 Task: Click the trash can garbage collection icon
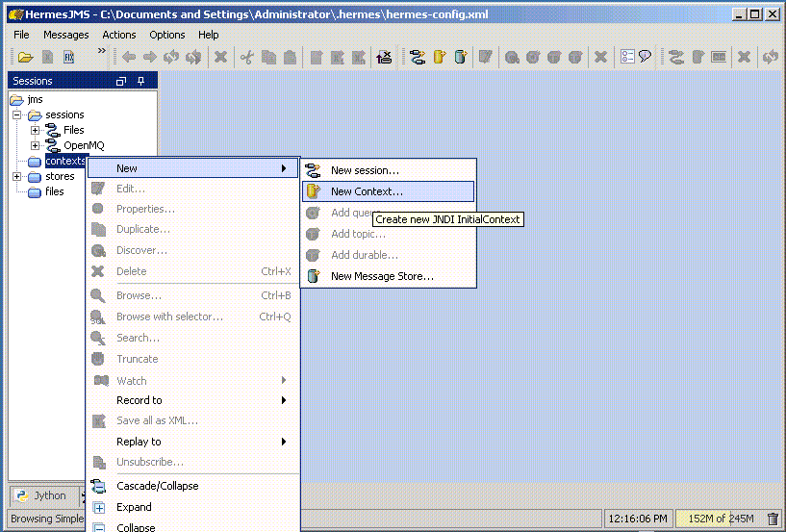[x=773, y=519]
